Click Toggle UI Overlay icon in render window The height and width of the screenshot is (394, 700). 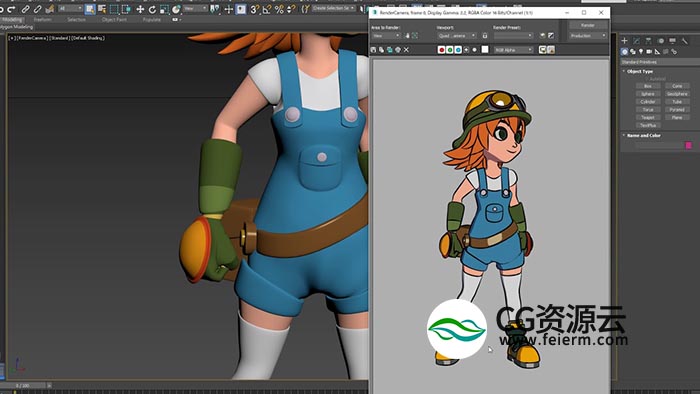[x=542, y=50]
